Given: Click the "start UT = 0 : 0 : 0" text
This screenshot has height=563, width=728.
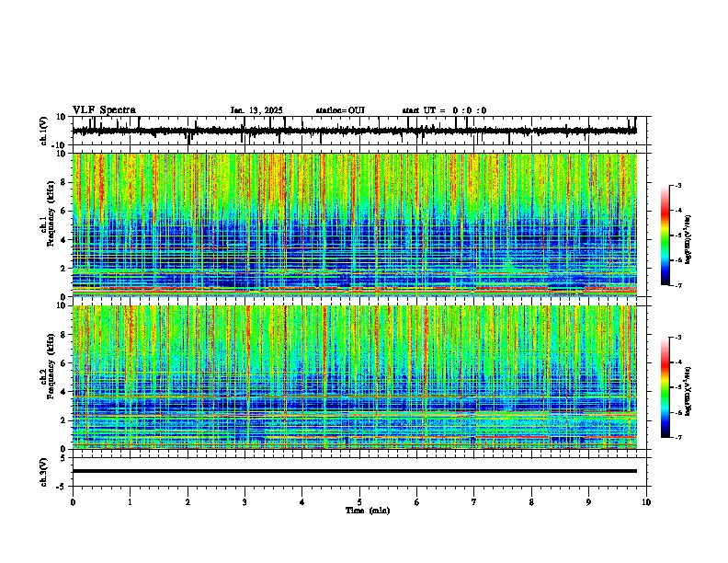Looking at the screenshot, I should [444, 110].
